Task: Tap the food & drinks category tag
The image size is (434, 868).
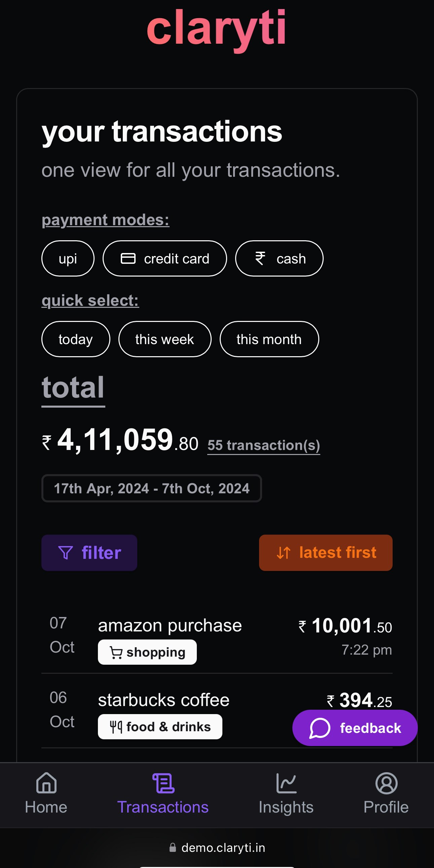Action: point(160,727)
